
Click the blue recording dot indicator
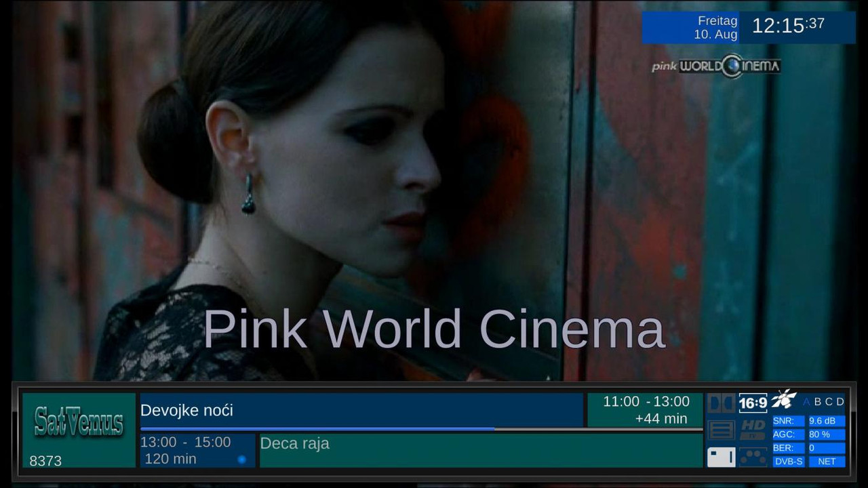241,460
